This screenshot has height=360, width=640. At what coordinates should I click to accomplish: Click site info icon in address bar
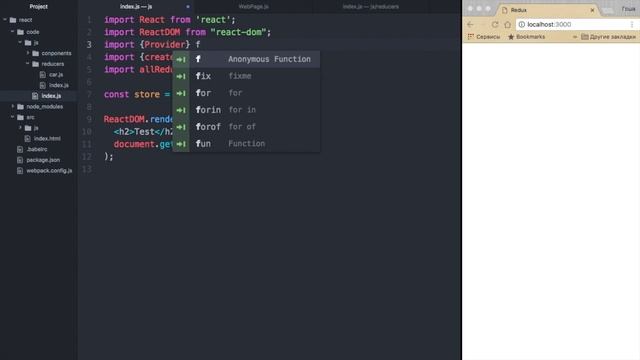tap(522, 24)
